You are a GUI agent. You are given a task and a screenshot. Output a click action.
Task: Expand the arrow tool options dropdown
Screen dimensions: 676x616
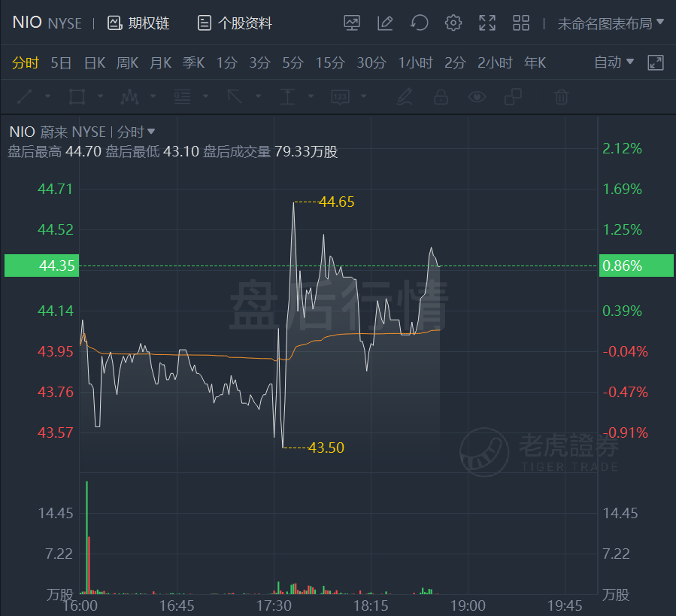(258, 96)
